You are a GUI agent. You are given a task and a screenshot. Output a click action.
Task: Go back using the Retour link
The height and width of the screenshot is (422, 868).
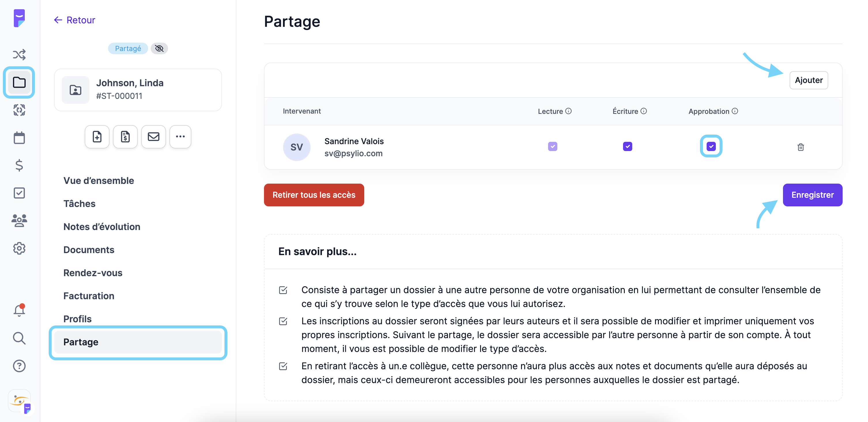75,20
